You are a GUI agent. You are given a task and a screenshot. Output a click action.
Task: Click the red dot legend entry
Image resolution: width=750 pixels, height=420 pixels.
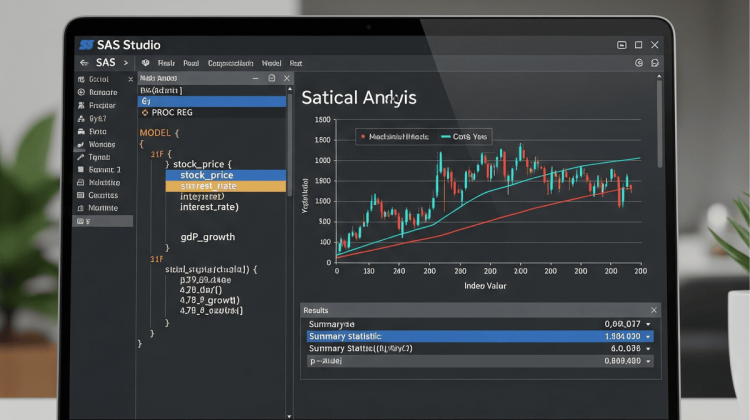[x=395, y=137]
